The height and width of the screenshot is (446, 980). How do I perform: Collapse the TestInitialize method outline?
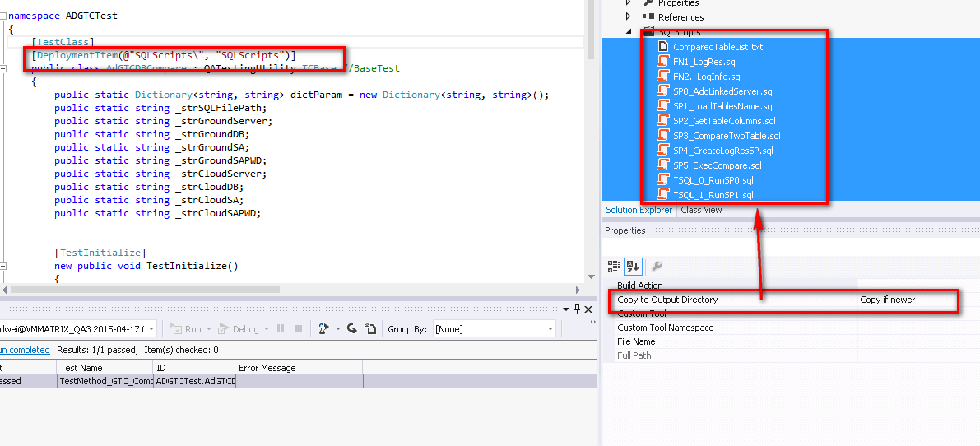pyautogui.click(x=3, y=266)
